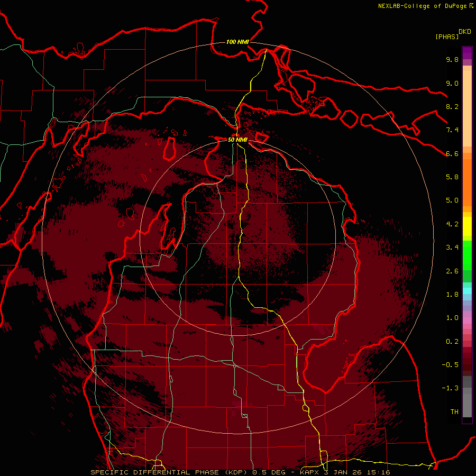Click the purple segment atop the color bar
Viewport: 476px width, 476px height.
(x=467, y=53)
